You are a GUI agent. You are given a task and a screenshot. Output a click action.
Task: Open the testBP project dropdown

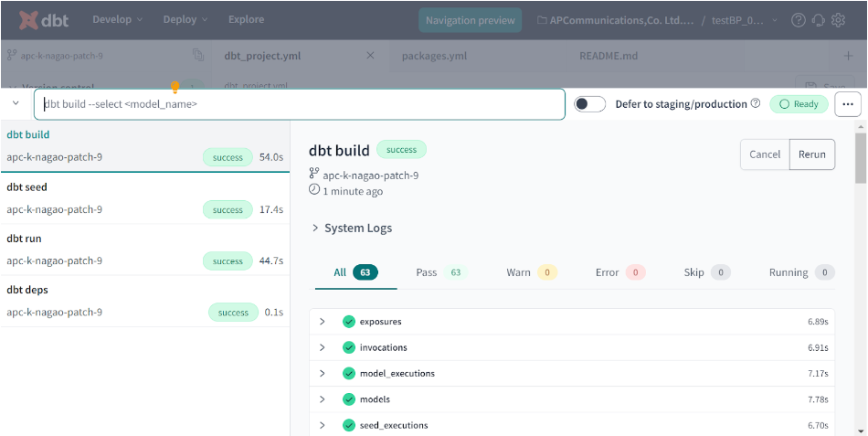(x=745, y=20)
